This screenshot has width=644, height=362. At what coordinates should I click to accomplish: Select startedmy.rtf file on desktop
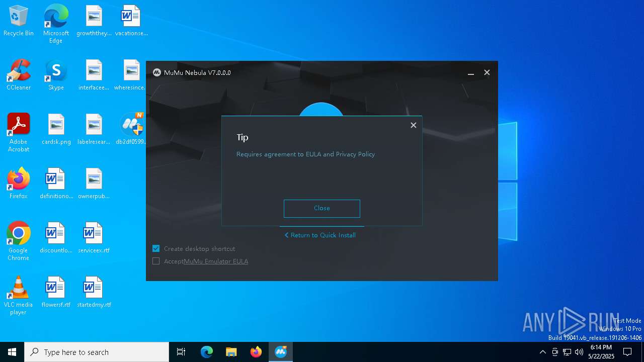[x=94, y=293]
